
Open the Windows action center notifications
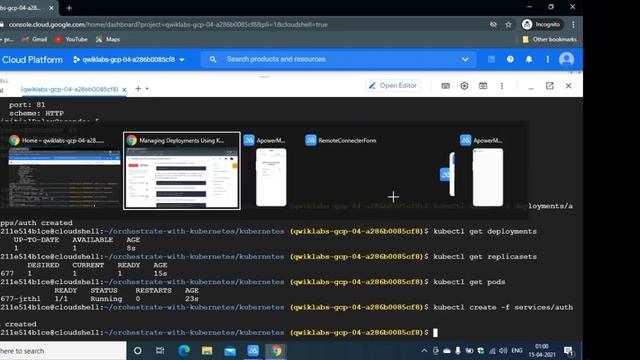[568, 351]
